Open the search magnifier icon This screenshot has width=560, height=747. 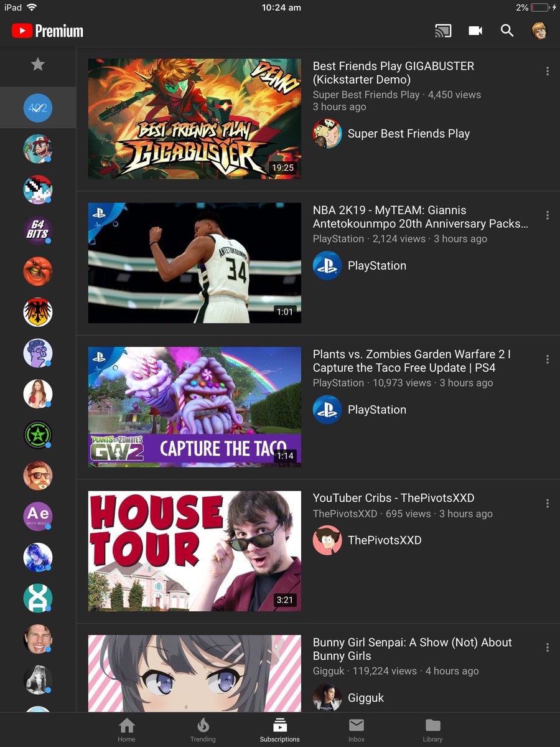pos(507,31)
